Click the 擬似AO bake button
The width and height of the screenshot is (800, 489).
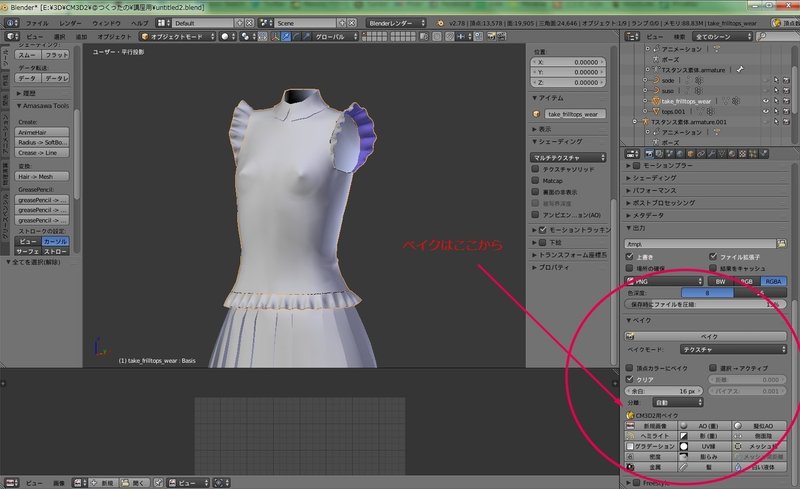759,426
